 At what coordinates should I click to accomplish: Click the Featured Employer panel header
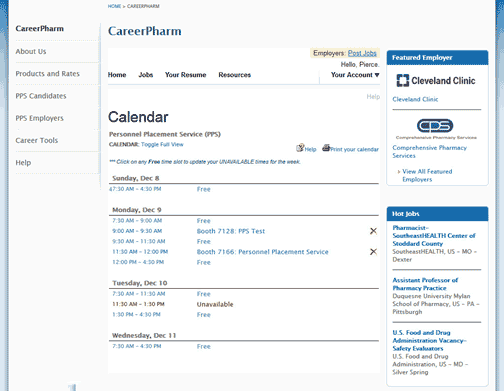coord(437,58)
